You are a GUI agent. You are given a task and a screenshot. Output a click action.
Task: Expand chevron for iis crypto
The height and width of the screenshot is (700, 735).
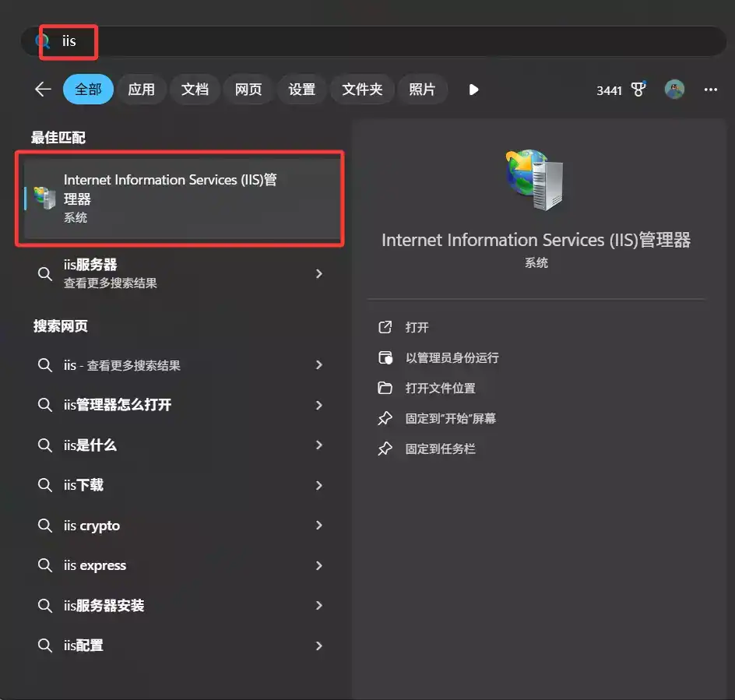tap(319, 525)
